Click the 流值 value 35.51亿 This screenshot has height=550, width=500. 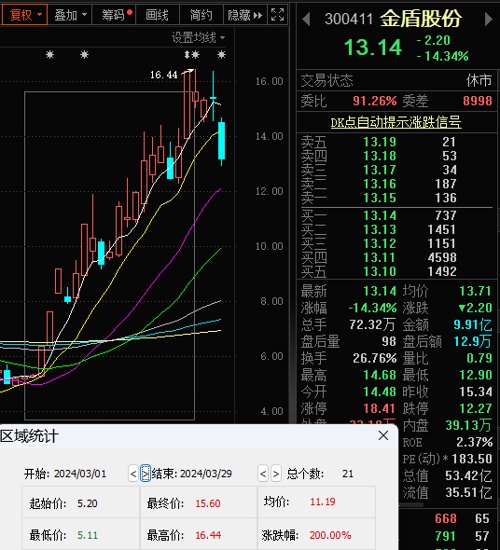point(469,492)
